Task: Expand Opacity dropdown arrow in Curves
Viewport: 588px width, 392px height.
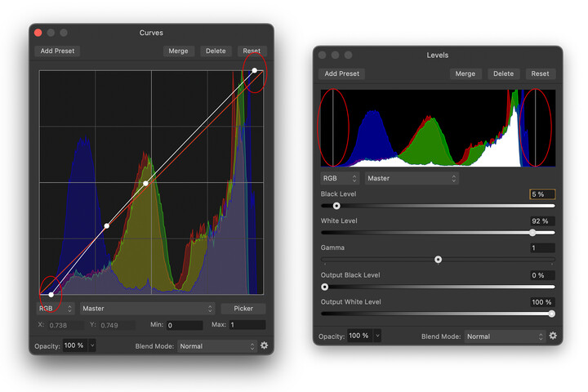Action: tap(91, 345)
